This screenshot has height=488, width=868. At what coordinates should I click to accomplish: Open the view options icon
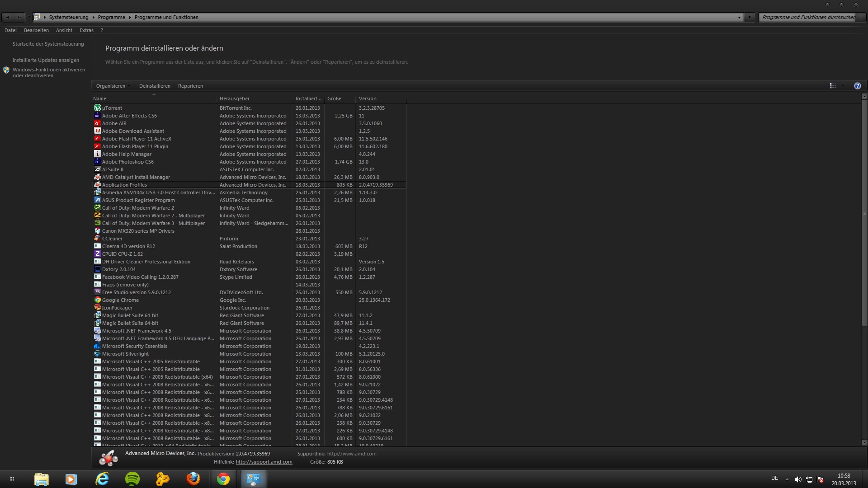pos(833,86)
